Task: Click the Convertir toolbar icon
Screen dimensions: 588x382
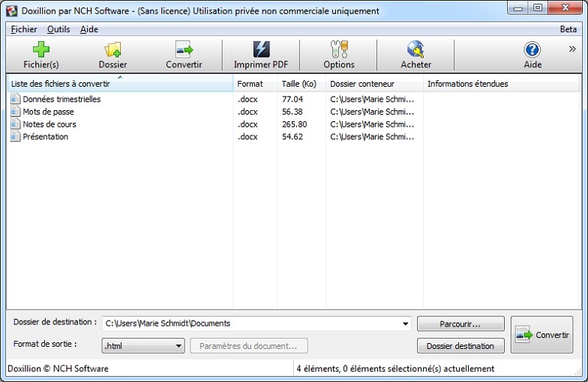Action: [184, 49]
